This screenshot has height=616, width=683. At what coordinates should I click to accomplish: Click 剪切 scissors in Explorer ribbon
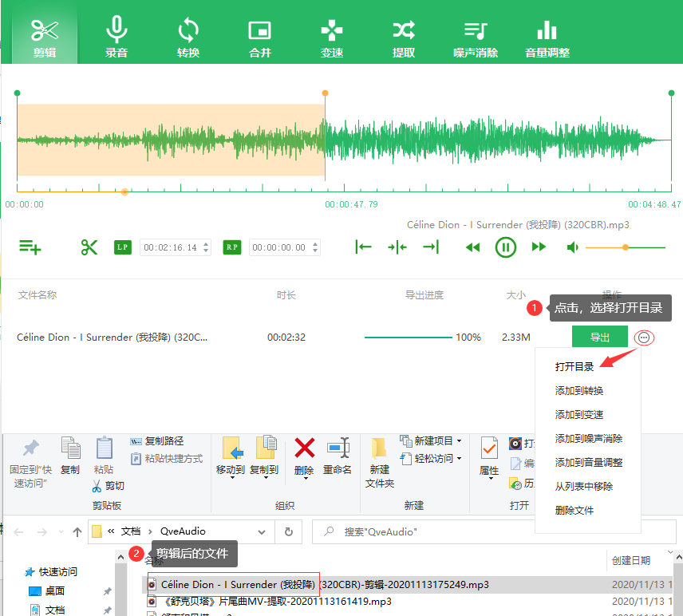click(x=109, y=485)
